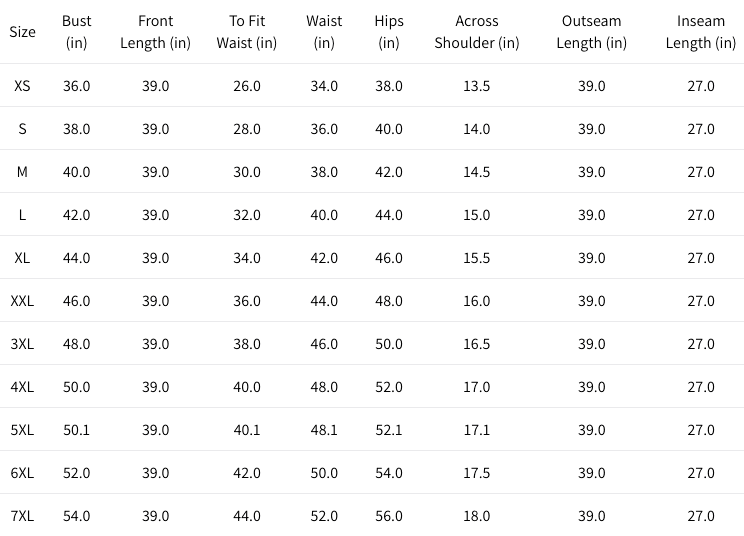Click the Size column header

(22, 32)
